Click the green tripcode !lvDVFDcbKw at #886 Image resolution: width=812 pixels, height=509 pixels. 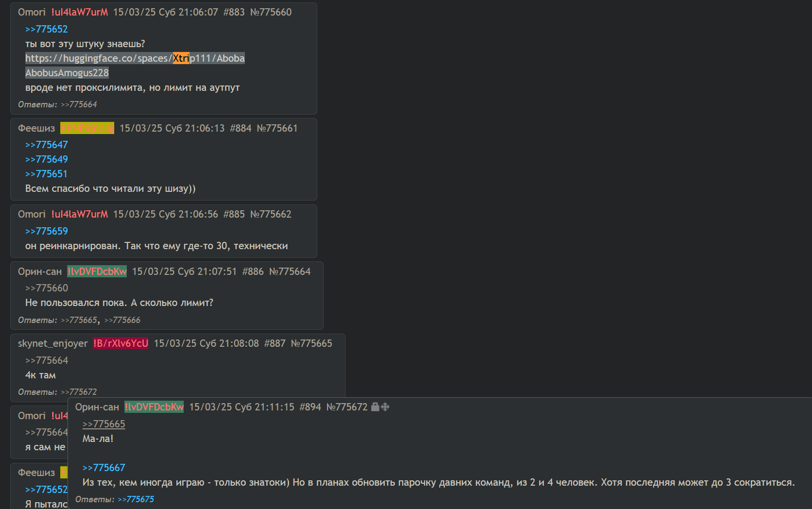pos(97,271)
